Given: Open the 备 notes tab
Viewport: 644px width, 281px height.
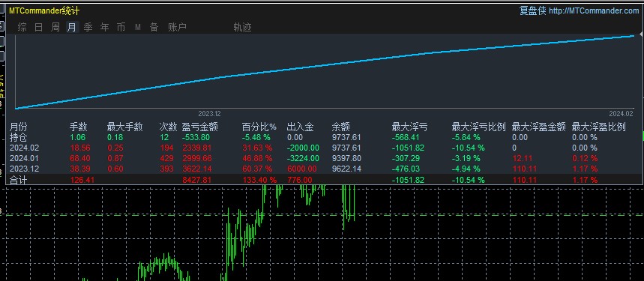Looking at the screenshot, I should coord(154,28).
